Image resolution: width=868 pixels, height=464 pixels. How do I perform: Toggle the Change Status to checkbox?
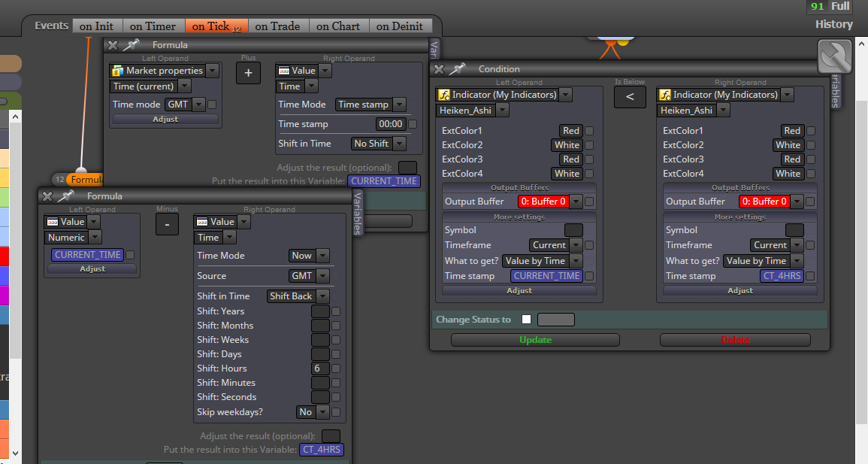coord(527,320)
